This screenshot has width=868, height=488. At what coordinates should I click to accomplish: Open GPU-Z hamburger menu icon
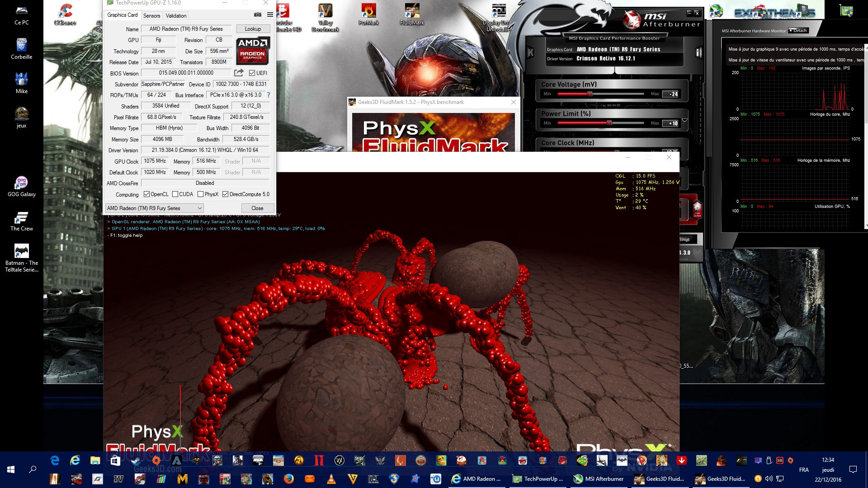tap(270, 14)
